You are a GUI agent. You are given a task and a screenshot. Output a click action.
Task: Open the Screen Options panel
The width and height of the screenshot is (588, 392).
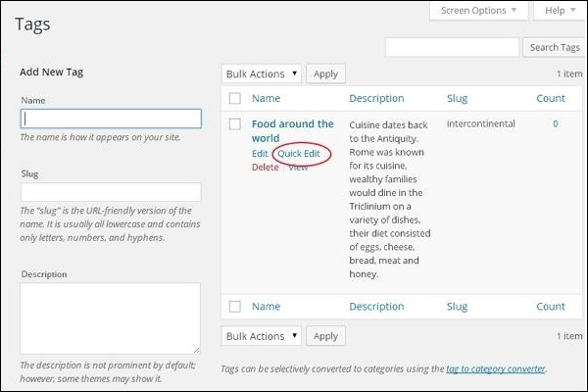pos(479,11)
